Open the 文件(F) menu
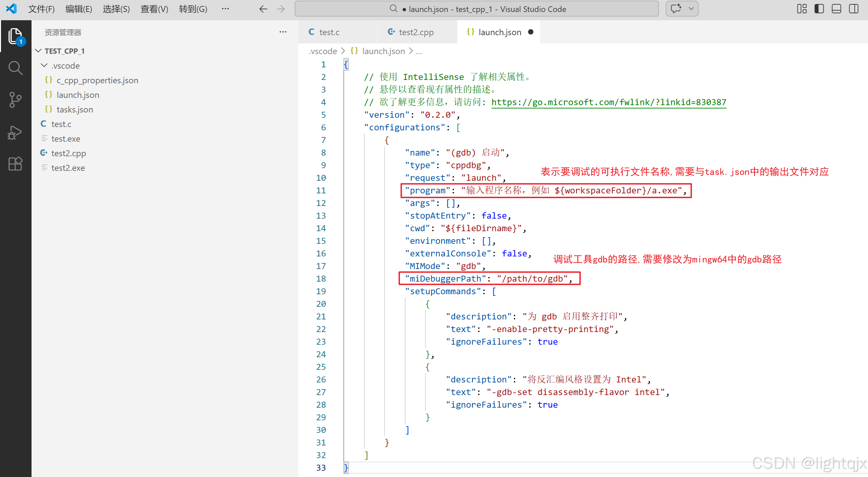Image resolution: width=868 pixels, height=477 pixels. click(41, 9)
